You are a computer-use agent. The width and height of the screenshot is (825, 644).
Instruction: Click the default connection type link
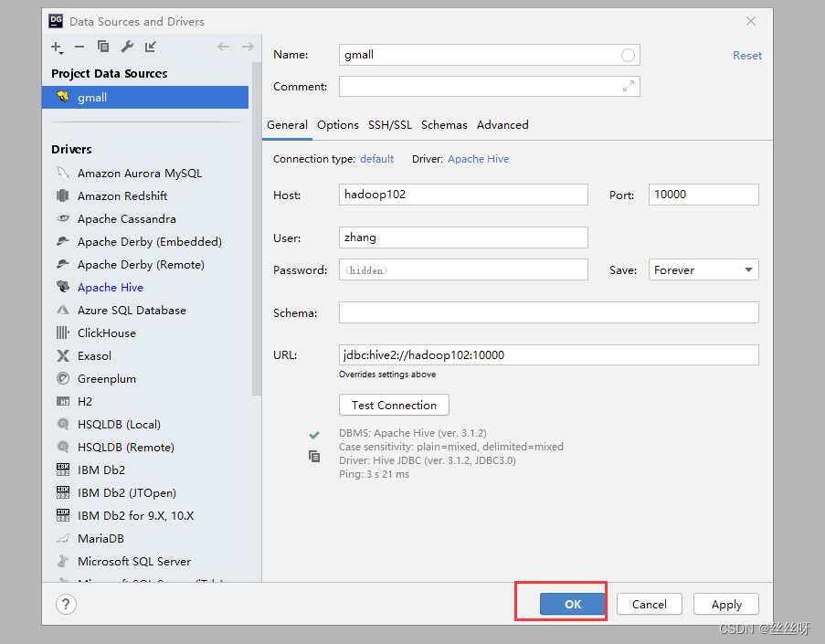tap(376, 159)
